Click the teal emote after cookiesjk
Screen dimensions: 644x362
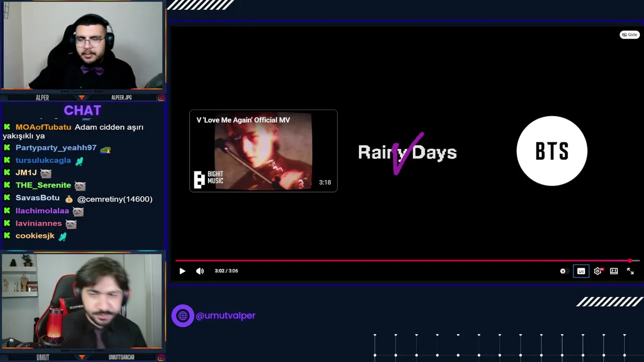62,237
